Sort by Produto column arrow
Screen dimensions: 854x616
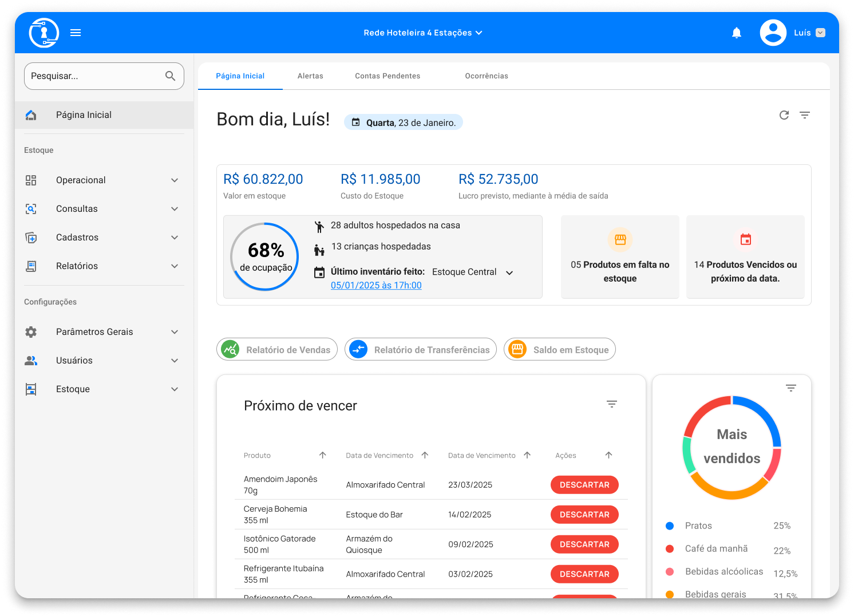(x=323, y=455)
